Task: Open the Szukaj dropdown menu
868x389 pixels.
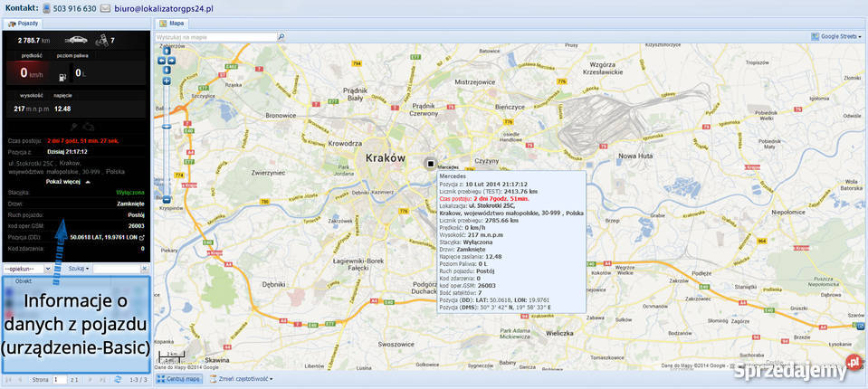Action: [78, 269]
